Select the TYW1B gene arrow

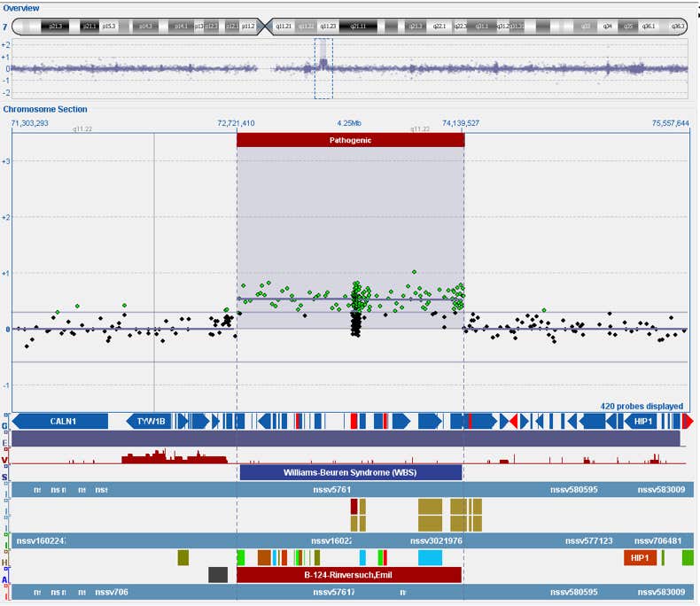point(149,421)
